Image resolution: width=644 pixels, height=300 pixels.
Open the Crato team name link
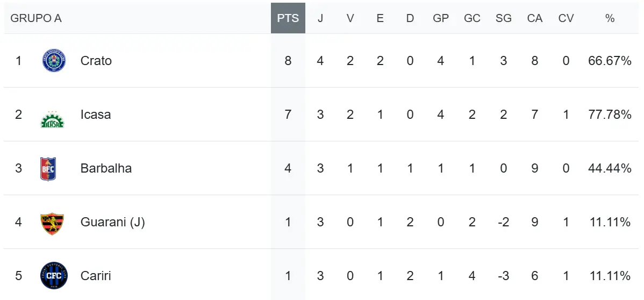(x=96, y=61)
